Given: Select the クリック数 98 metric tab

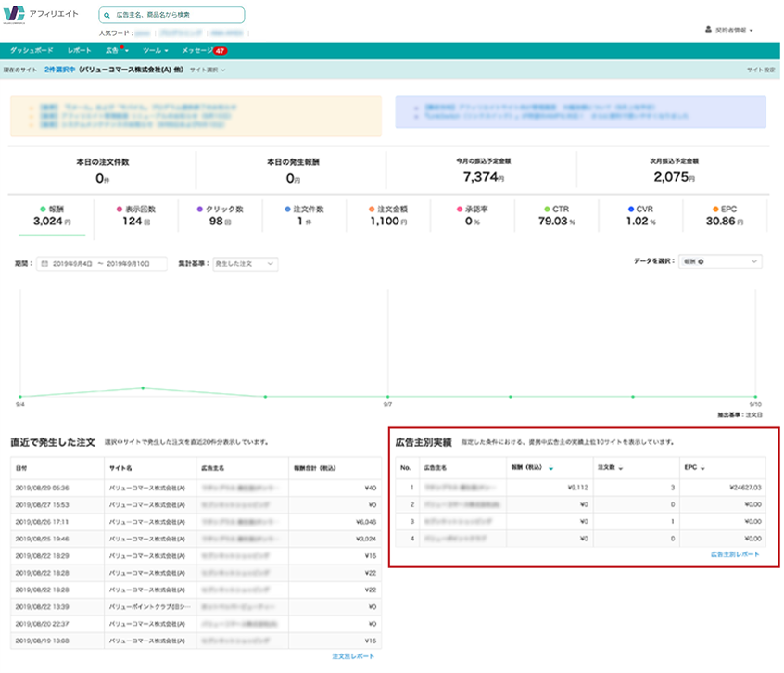Looking at the screenshot, I should point(220,216).
